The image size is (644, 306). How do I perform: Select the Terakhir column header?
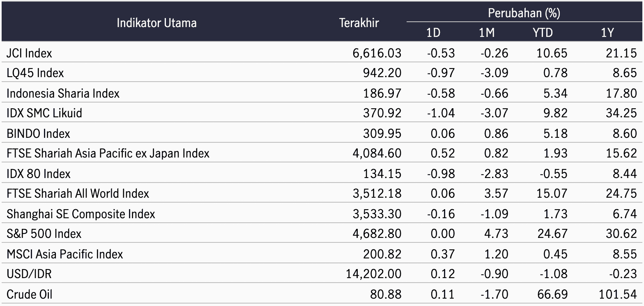pyautogui.click(x=359, y=23)
